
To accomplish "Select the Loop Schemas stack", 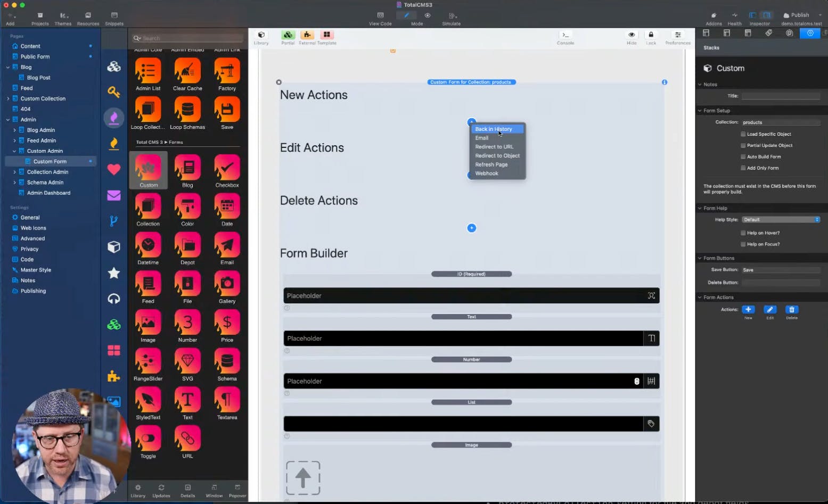I will click(x=187, y=110).
